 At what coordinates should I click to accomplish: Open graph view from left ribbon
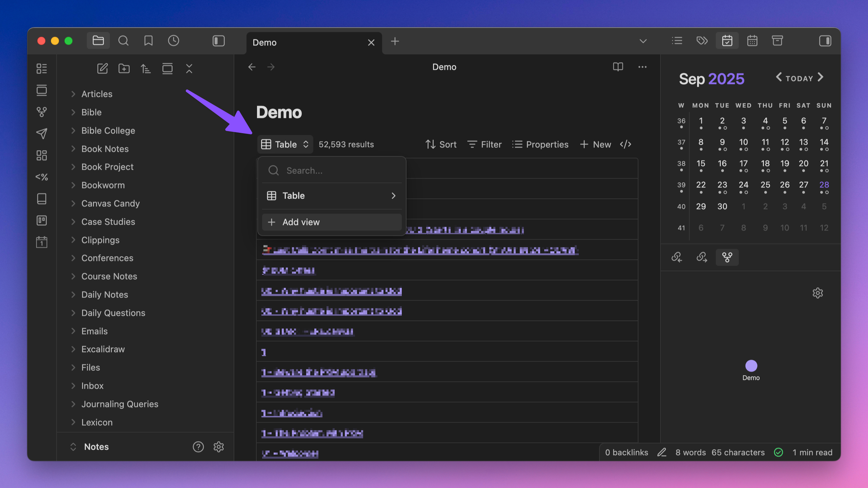point(42,112)
